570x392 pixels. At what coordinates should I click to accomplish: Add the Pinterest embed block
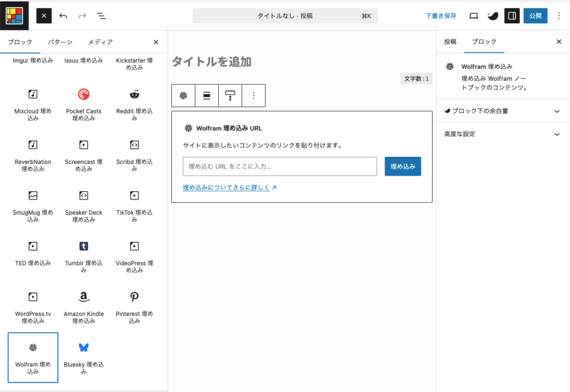point(134,306)
